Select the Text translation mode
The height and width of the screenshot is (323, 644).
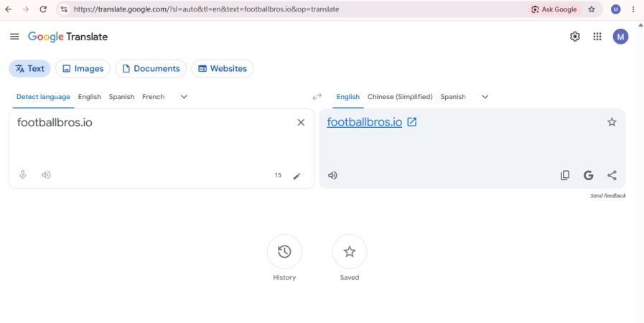click(x=29, y=68)
